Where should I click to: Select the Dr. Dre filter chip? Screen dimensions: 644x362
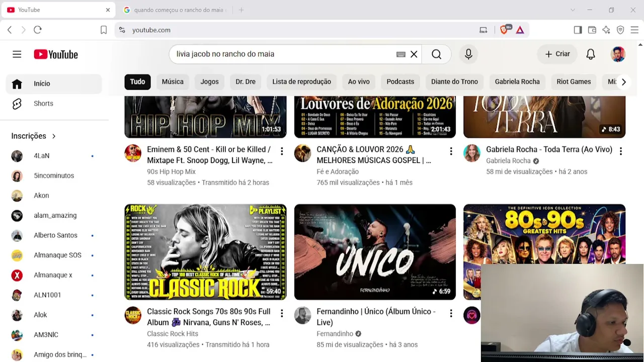coord(246,82)
